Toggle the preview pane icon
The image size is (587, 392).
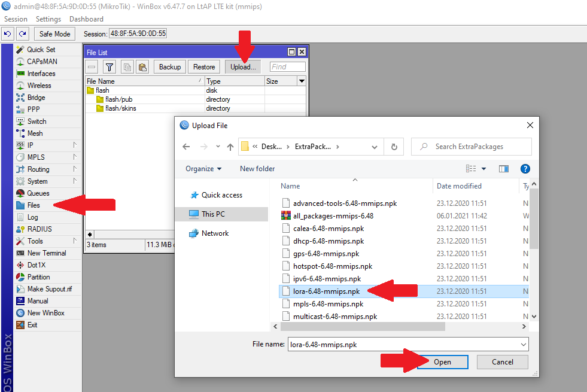pos(503,169)
